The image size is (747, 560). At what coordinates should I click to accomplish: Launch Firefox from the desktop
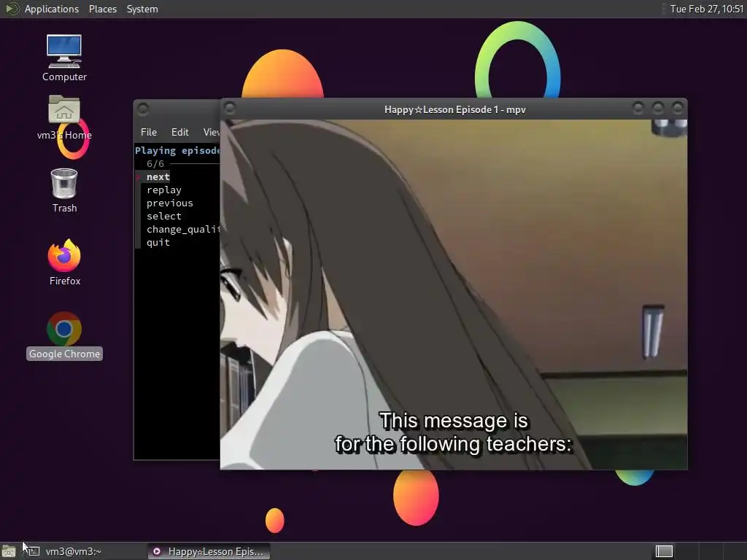64,262
